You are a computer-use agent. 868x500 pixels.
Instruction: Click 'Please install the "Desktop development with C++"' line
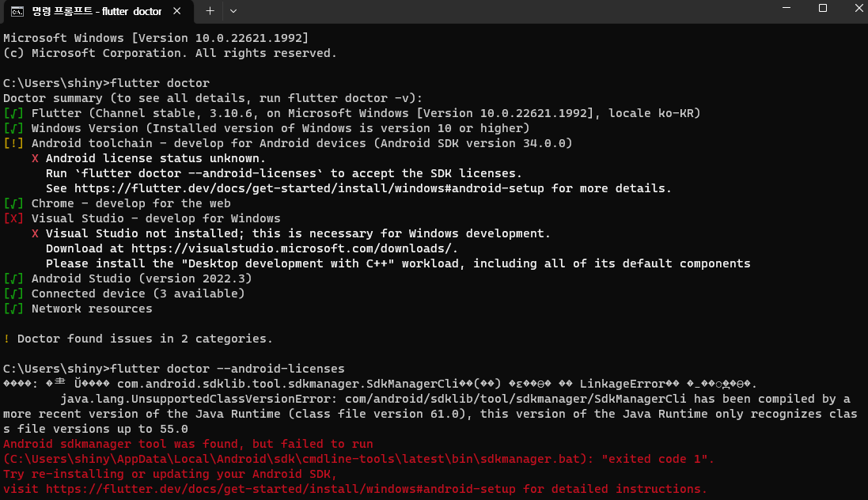click(x=398, y=263)
